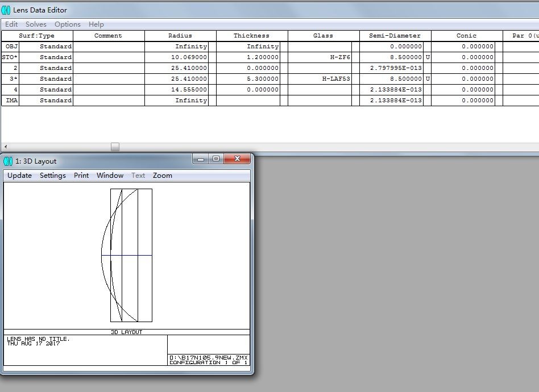Click the Glass column header
Image resolution: width=539 pixels, height=392 pixels.
coord(324,36)
